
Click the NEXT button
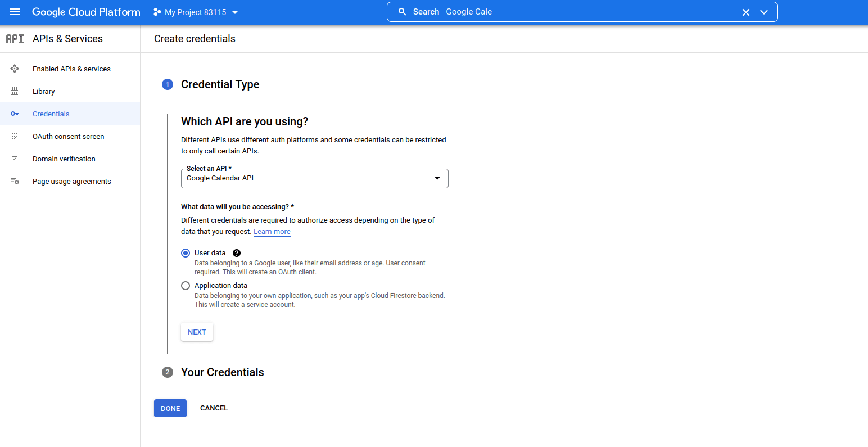[x=197, y=332]
